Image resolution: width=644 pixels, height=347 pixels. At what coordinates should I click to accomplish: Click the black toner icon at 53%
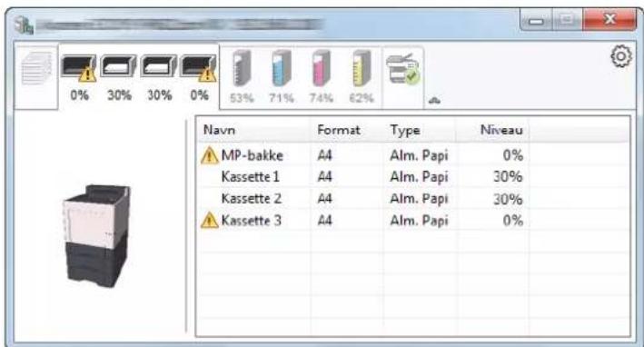coord(242,68)
